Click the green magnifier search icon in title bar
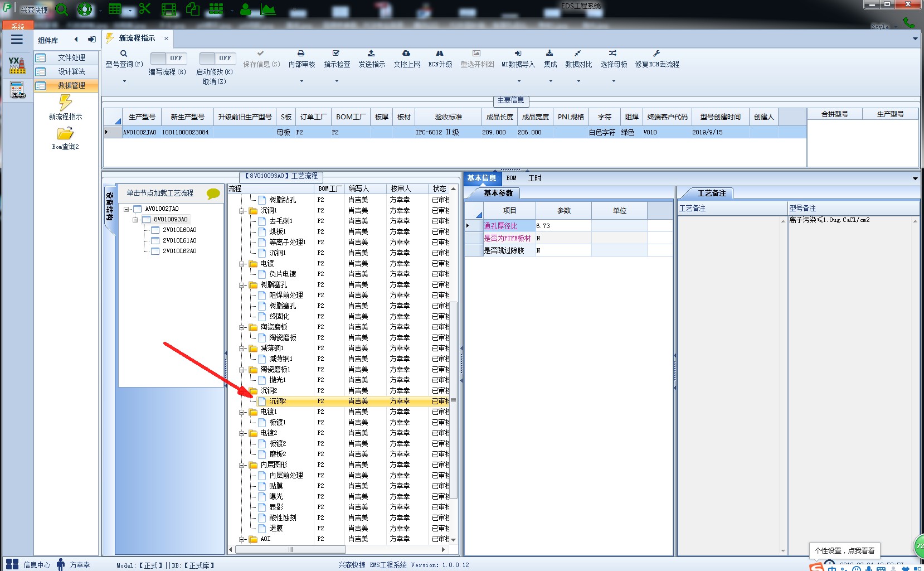The width and height of the screenshot is (924, 571). [62, 9]
